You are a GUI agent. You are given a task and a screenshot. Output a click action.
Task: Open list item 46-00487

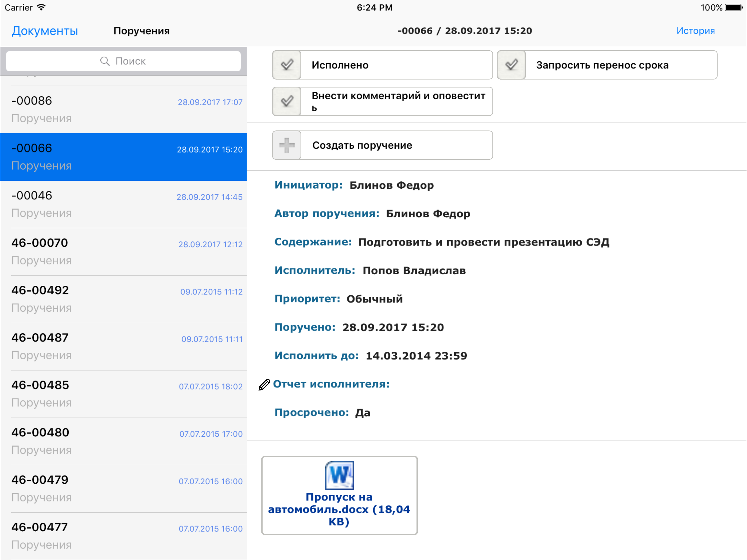pos(123,346)
